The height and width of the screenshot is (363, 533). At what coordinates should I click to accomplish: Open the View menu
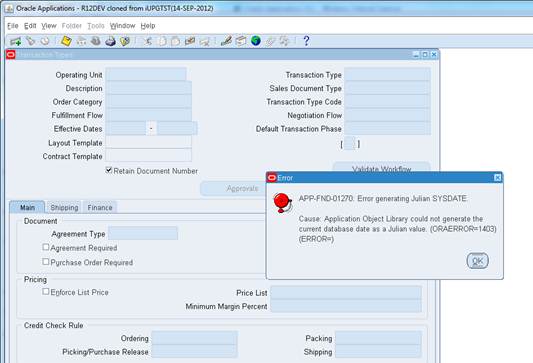point(49,26)
